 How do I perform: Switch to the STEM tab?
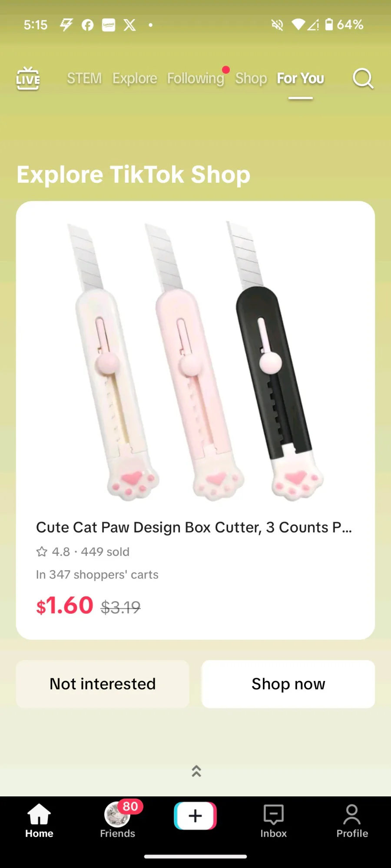(84, 79)
